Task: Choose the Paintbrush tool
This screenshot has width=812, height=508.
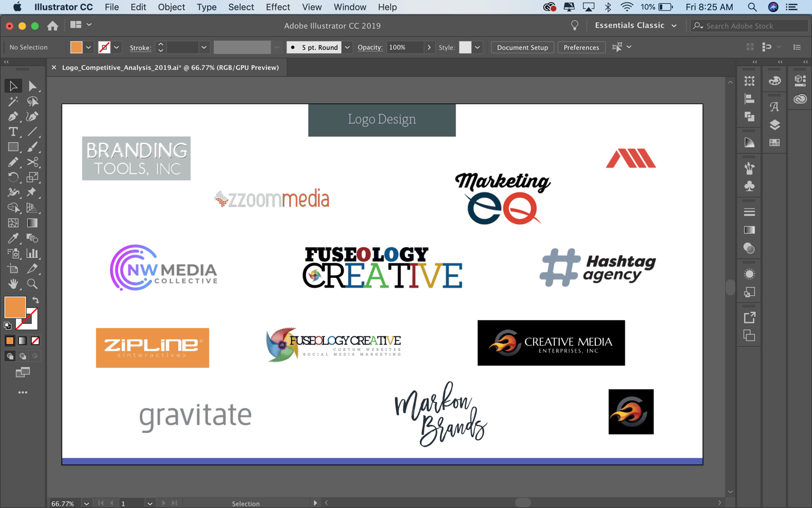Action: click(33, 147)
